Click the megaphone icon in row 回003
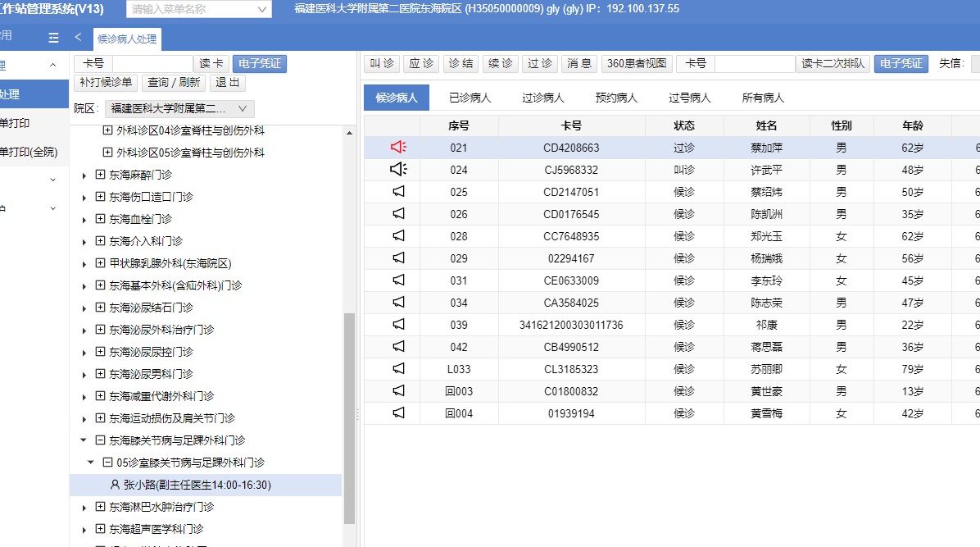The width and height of the screenshot is (980, 547). click(398, 391)
